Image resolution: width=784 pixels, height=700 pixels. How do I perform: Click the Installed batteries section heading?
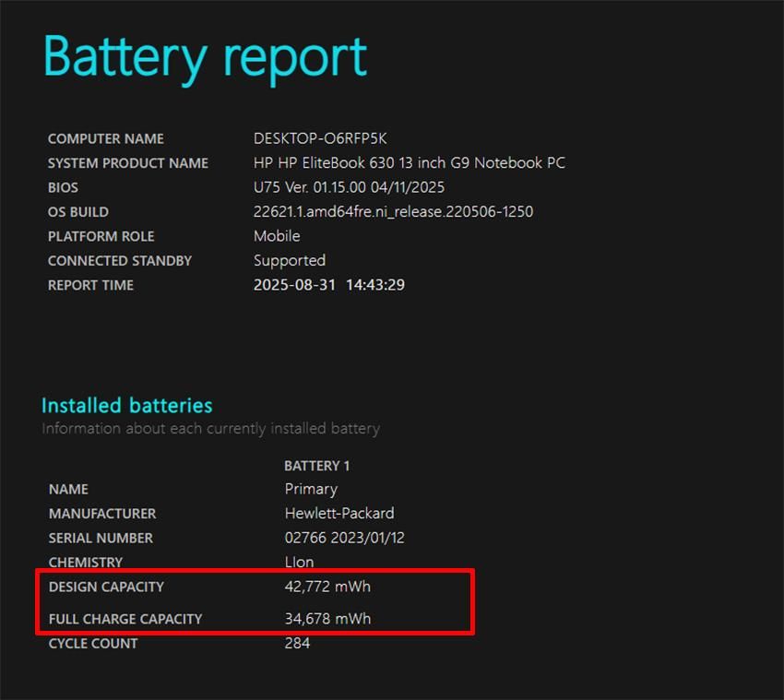pyautogui.click(x=127, y=406)
